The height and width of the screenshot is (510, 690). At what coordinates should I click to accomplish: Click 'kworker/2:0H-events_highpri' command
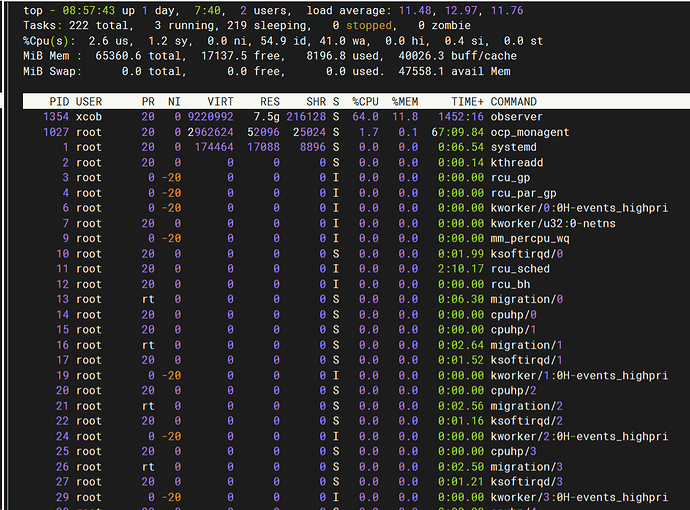(x=579, y=436)
